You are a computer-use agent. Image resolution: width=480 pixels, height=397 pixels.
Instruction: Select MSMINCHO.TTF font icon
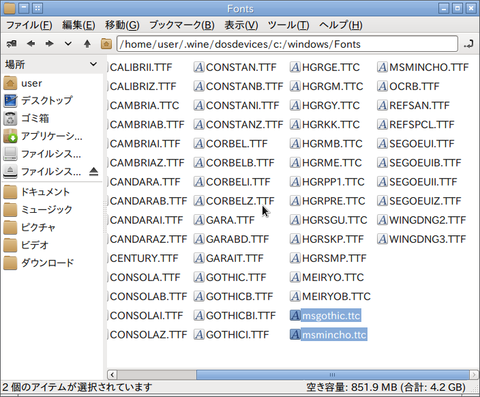coord(382,67)
